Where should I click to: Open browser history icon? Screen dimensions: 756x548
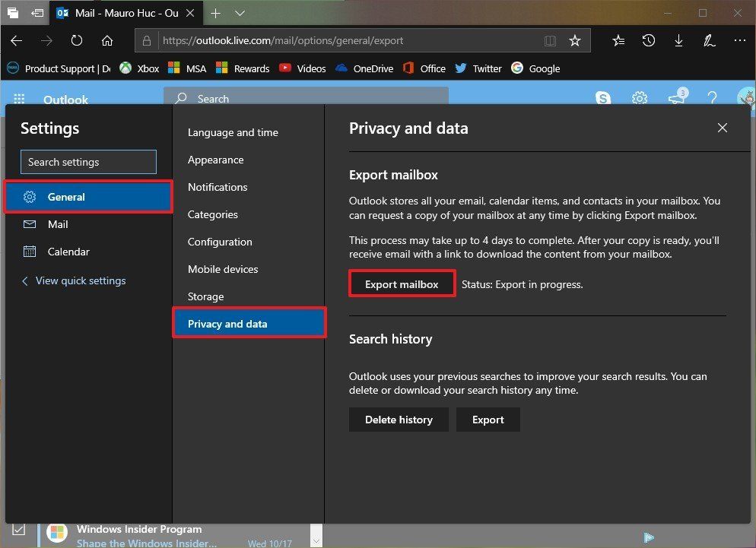[x=648, y=40]
